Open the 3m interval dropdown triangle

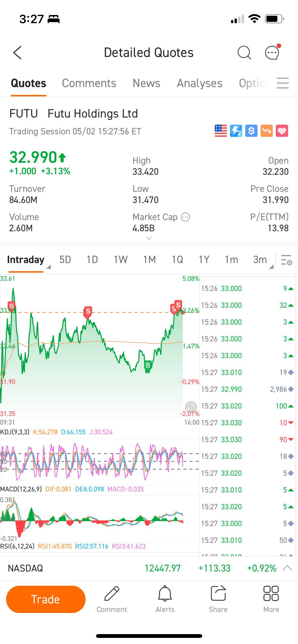[272, 267]
